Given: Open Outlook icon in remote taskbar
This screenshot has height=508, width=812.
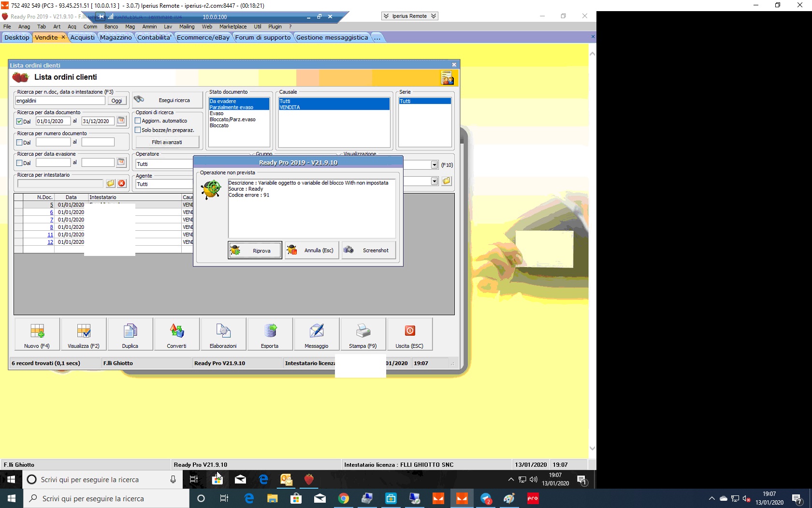Looking at the screenshot, I should coord(287,479).
